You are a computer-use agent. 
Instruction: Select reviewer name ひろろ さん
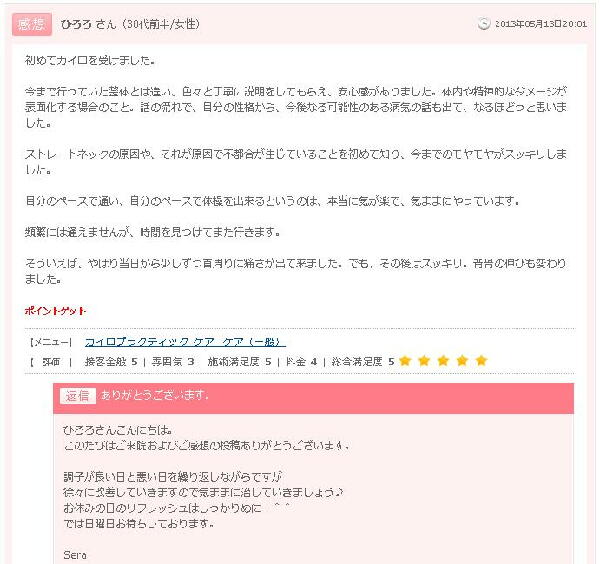(88, 24)
